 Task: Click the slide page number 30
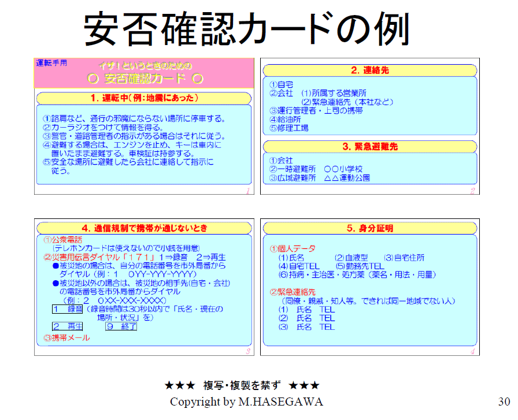[x=504, y=402]
